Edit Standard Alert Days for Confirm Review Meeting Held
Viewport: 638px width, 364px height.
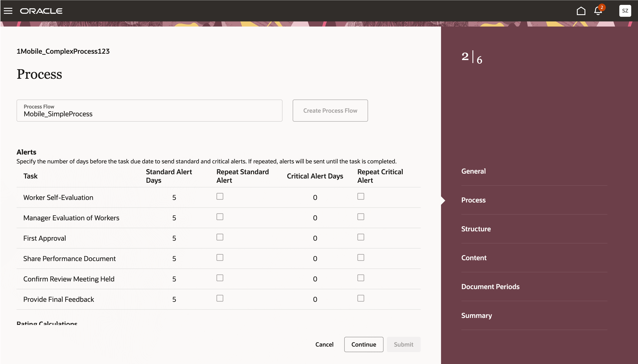(x=174, y=279)
